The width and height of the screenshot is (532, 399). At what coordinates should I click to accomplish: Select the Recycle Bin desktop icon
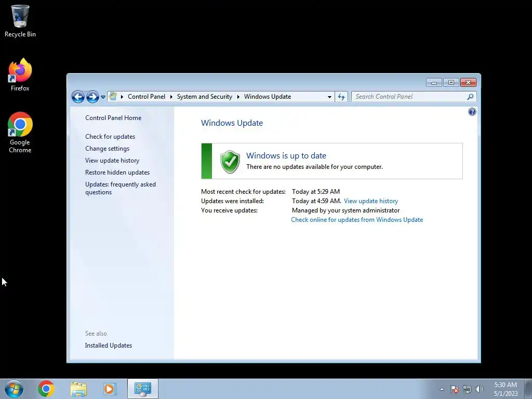[20, 21]
